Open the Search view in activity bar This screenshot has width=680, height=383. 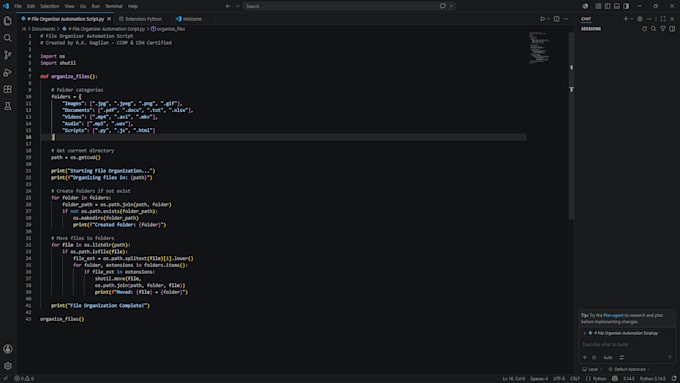point(8,38)
